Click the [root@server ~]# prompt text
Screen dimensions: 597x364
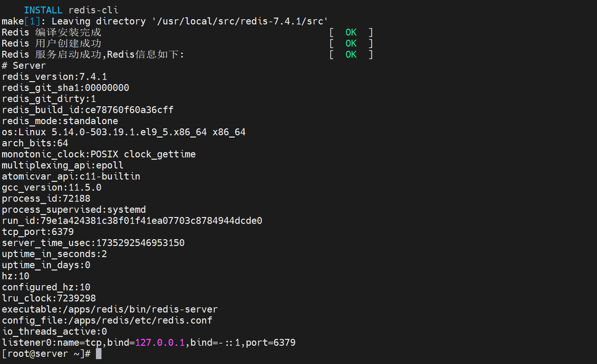[46, 354]
